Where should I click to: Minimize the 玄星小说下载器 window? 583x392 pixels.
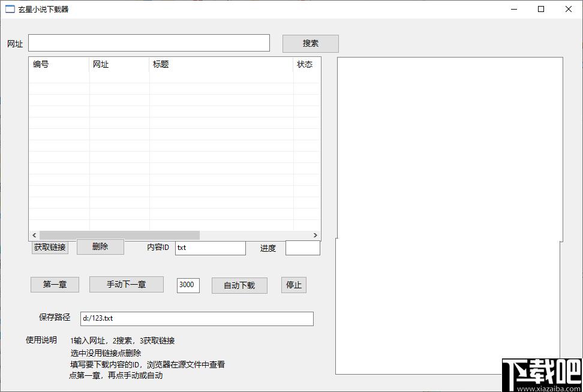tap(514, 9)
